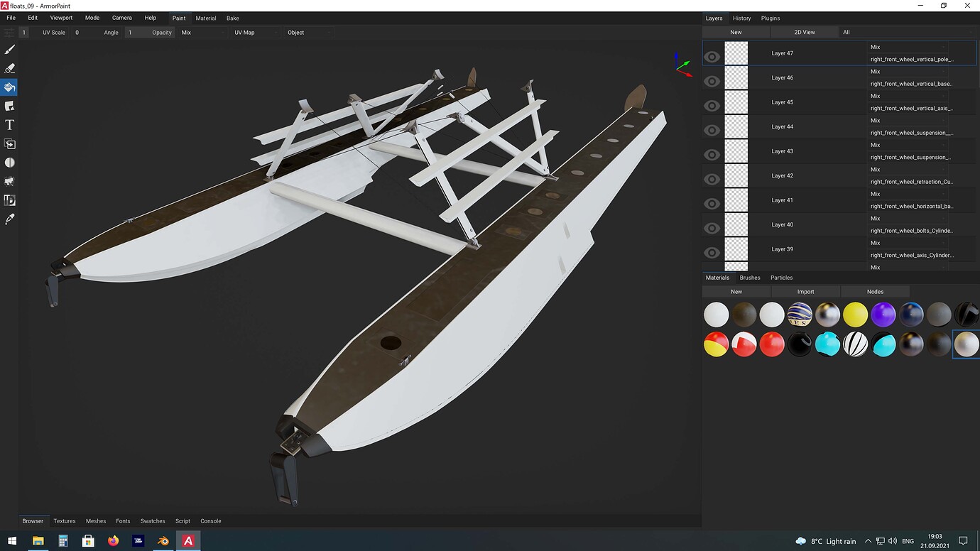Select the Decal tool
Screen dimensions: 980x551
pos(9,106)
